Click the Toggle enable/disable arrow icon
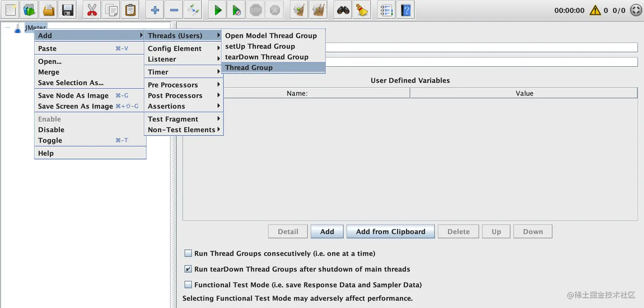This screenshot has height=308, width=644. pyautogui.click(x=193, y=10)
